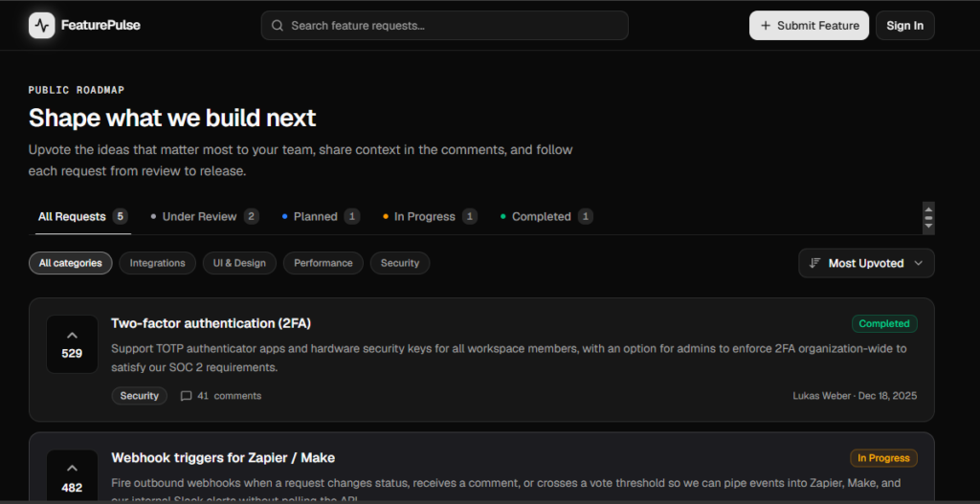The width and height of the screenshot is (980, 504).
Task: Switch to the Planned tab
Action: (x=321, y=217)
